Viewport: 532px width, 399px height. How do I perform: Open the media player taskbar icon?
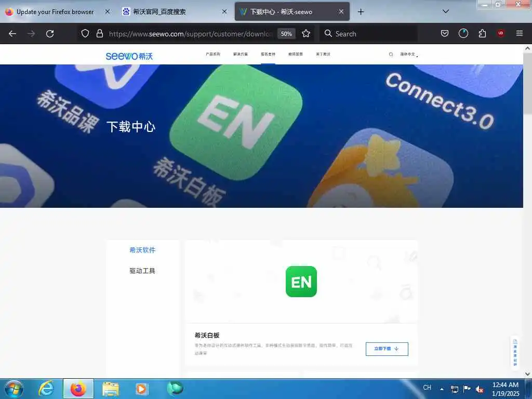tap(141, 389)
